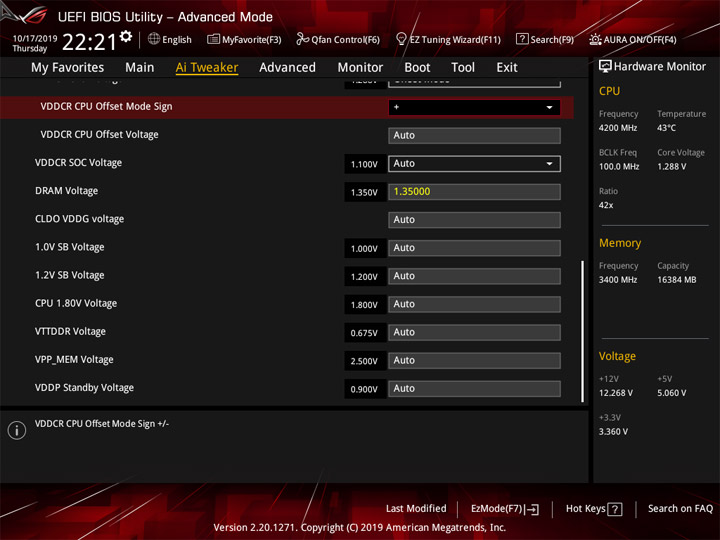Click the globe language icon
Image resolution: width=720 pixels, height=540 pixels.
[154, 39]
